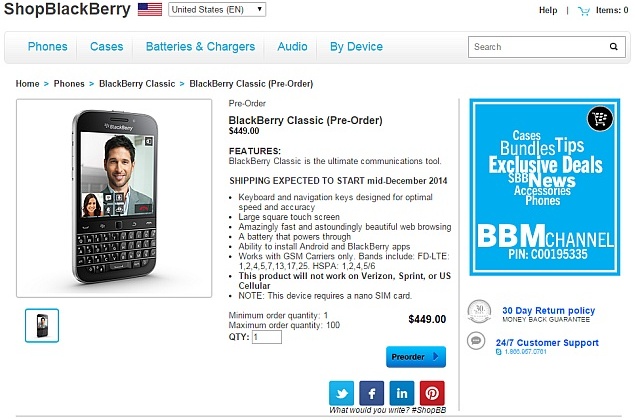Share product on Facebook icon
The height and width of the screenshot is (420, 635).
371,393
